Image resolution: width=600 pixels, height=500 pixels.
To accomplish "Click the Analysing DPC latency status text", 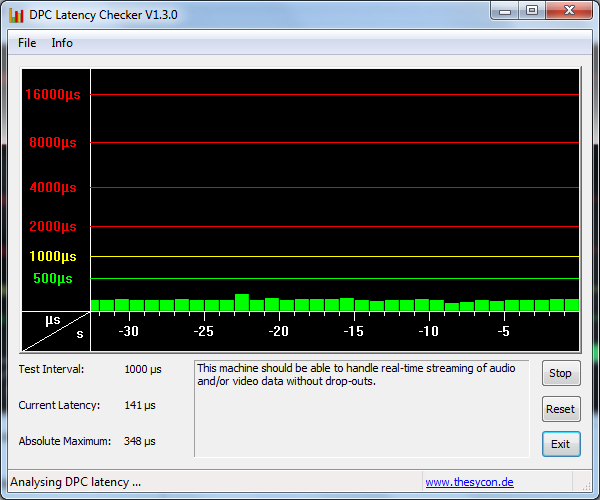I will (x=75, y=482).
